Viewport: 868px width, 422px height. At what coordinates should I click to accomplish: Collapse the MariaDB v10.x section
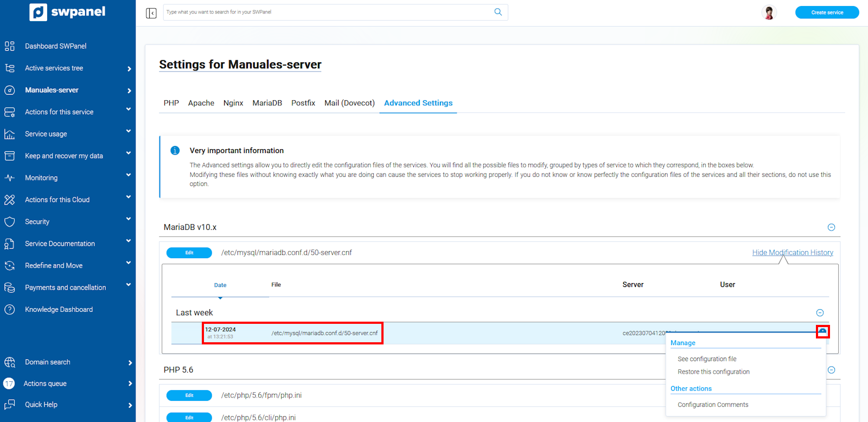pyautogui.click(x=831, y=227)
